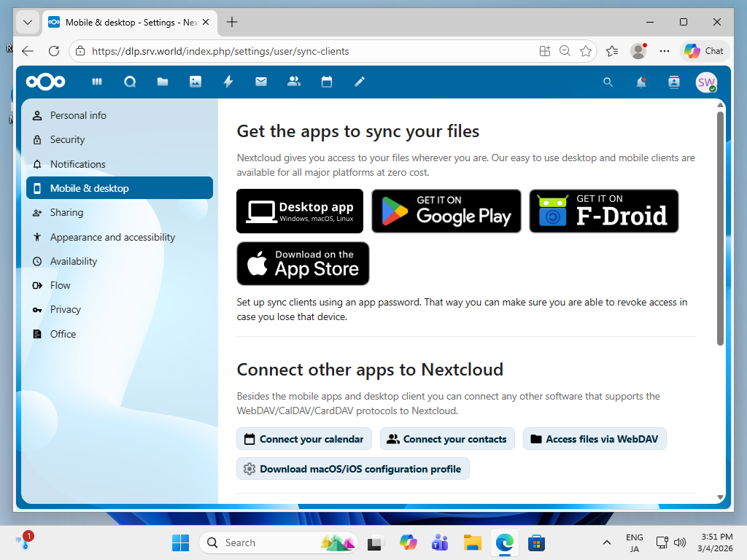Open the contacts menu icon at top right
747x560 pixels.
coord(673,82)
